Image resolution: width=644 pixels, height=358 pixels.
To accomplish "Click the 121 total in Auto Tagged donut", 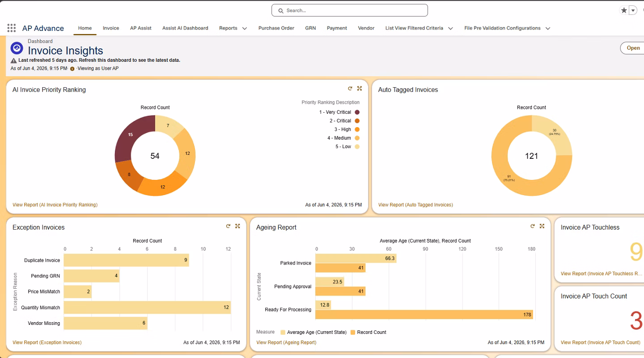I will (x=531, y=156).
